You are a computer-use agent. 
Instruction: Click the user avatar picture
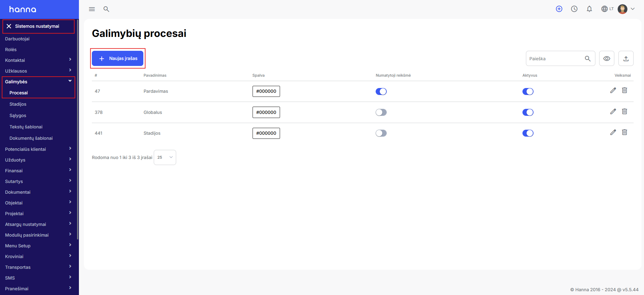623,9
